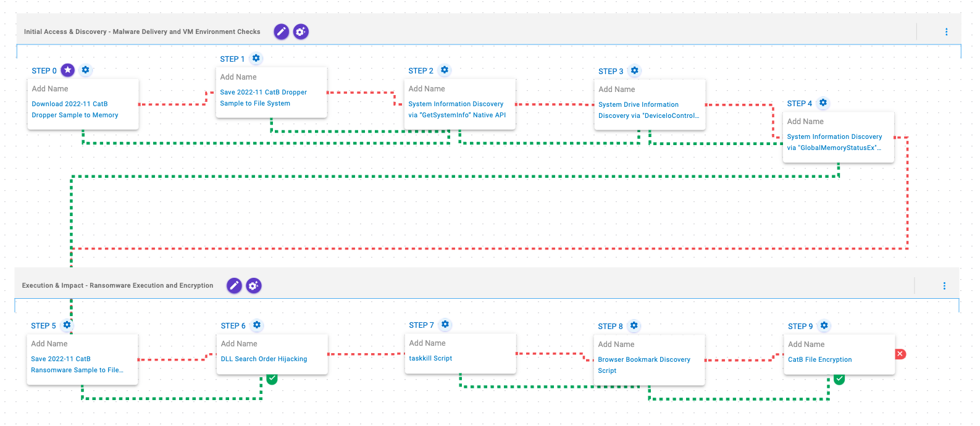Click 'Add Name' field in STEP 8 card
Screen dimensions: 980x426
[x=616, y=345]
